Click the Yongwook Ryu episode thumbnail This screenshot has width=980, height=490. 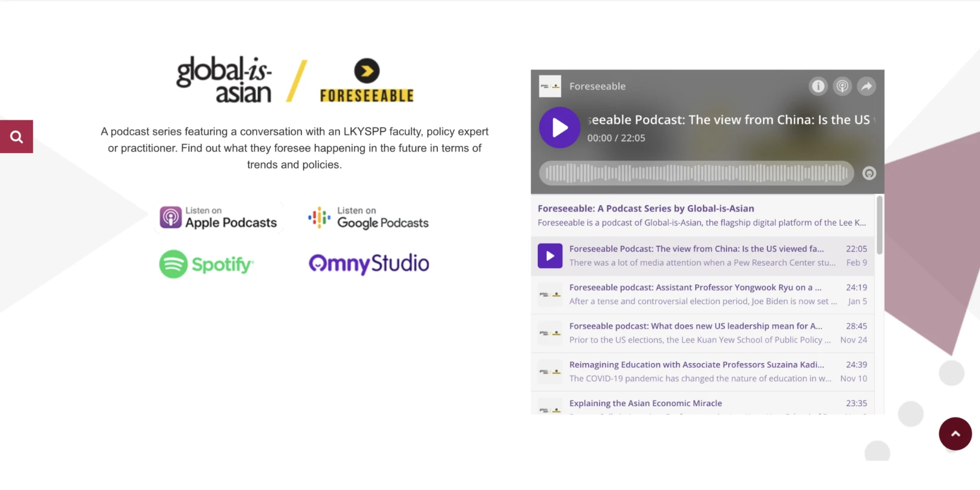click(x=550, y=294)
